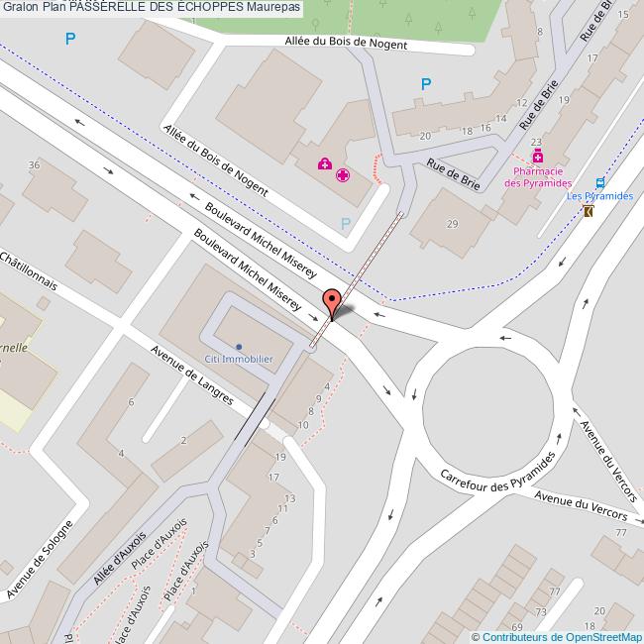This screenshot has width=644, height=644.
Task: Click the Citi Immobilier label
Action: click(239, 359)
